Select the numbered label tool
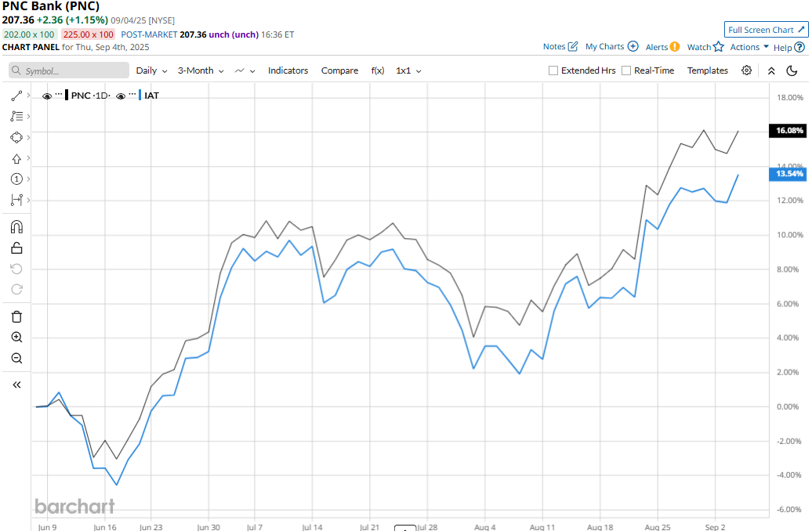The width and height of the screenshot is (812, 531). (16, 179)
